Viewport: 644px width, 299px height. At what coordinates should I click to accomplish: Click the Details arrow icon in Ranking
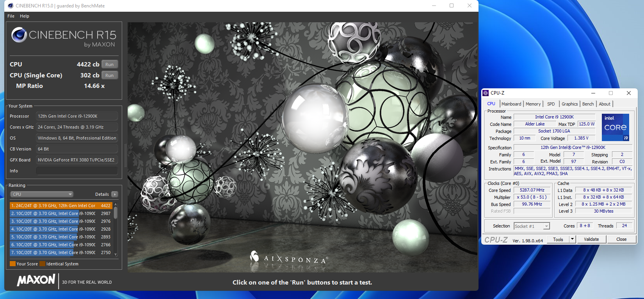point(115,194)
